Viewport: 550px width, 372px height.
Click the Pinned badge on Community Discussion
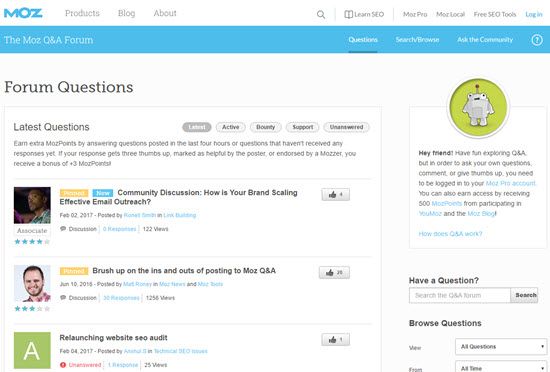click(x=74, y=193)
